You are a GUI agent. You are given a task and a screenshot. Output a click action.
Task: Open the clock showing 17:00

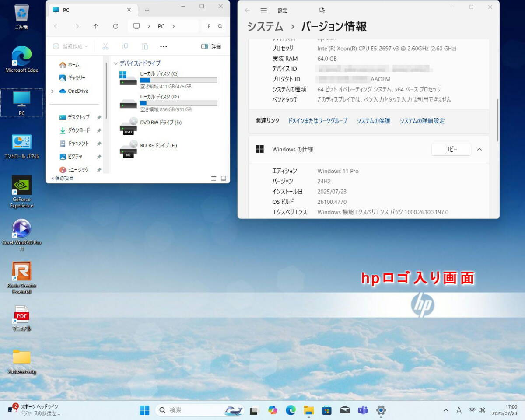[504, 410]
